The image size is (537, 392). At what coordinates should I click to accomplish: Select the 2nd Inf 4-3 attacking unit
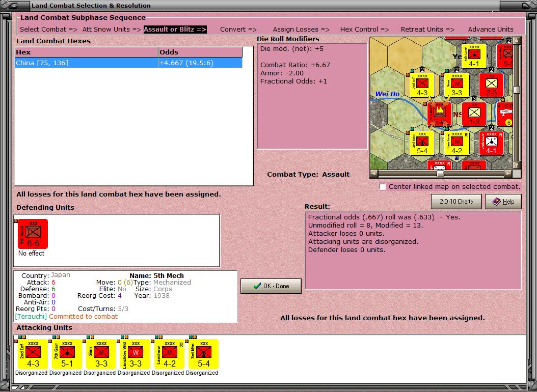point(33,354)
